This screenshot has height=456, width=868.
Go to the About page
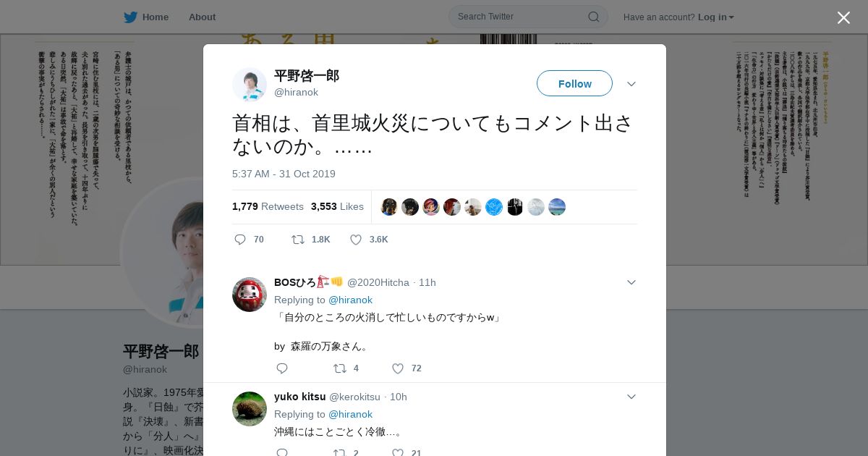pos(202,17)
